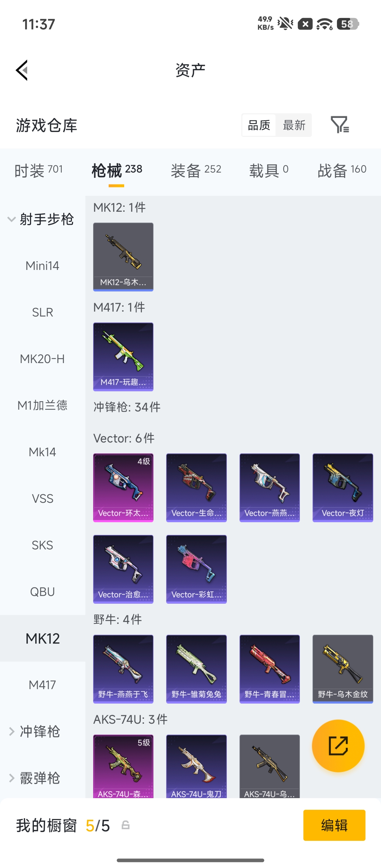The image size is (381, 868).
Task: Open the M417-玩趣 weapon skin
Action: click(x=123, y=357)
